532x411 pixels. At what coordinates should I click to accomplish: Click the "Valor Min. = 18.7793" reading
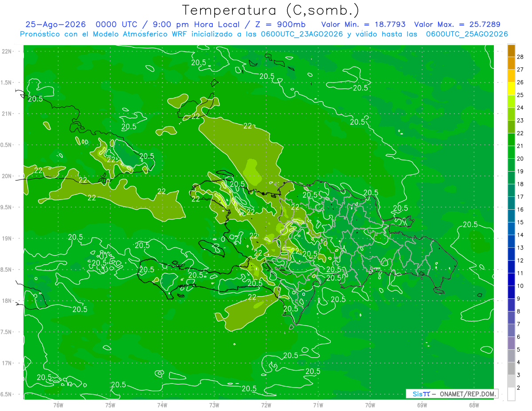[364, 24]
